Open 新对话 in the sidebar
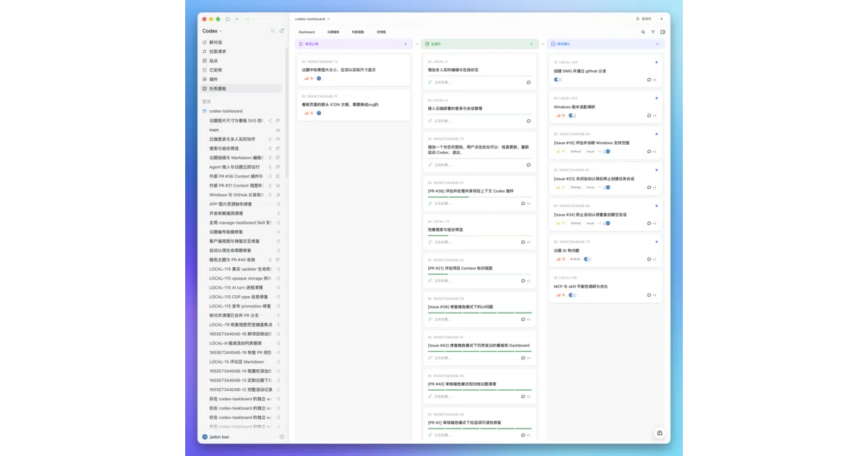 242,42
